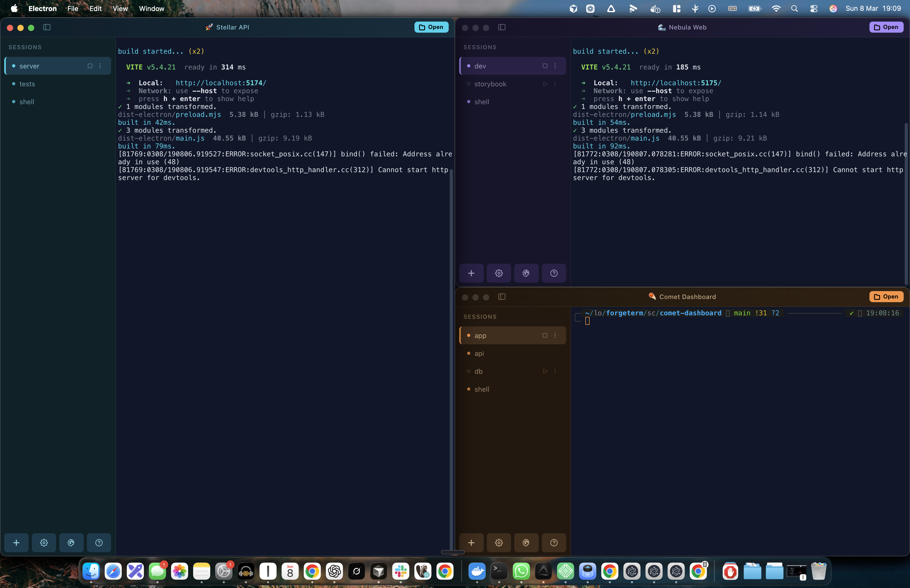This screenshot has width=910, height=588.
Task: Click the help question-mark icon in Comet Dashboard
Action: click(x=554, y=542)
